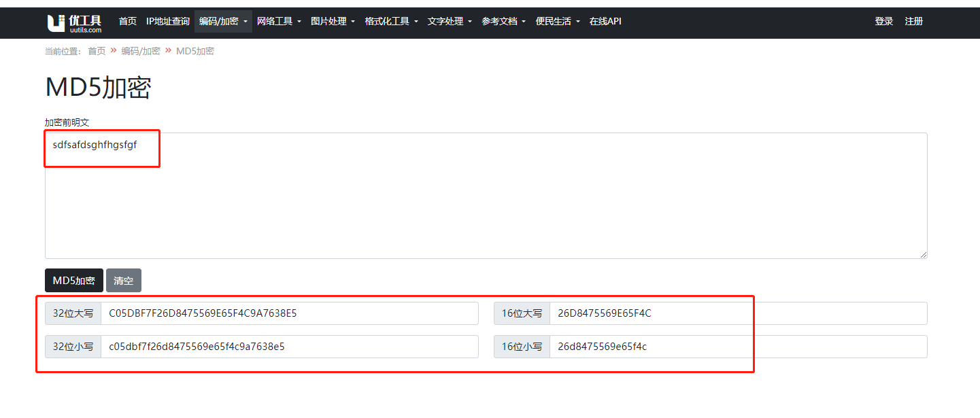Open IP地址查询 in navigation bar

tap(167, 22)
